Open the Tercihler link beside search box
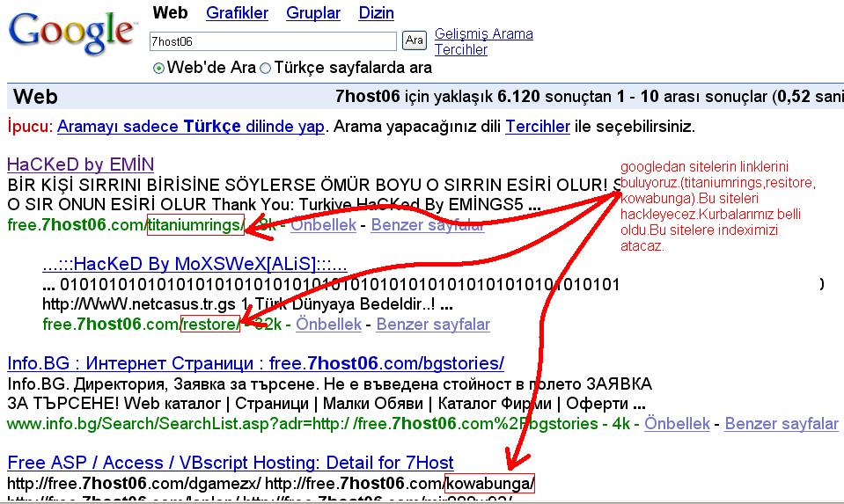The height and width of the screenshot is (504, 844). tap(461, 49)
